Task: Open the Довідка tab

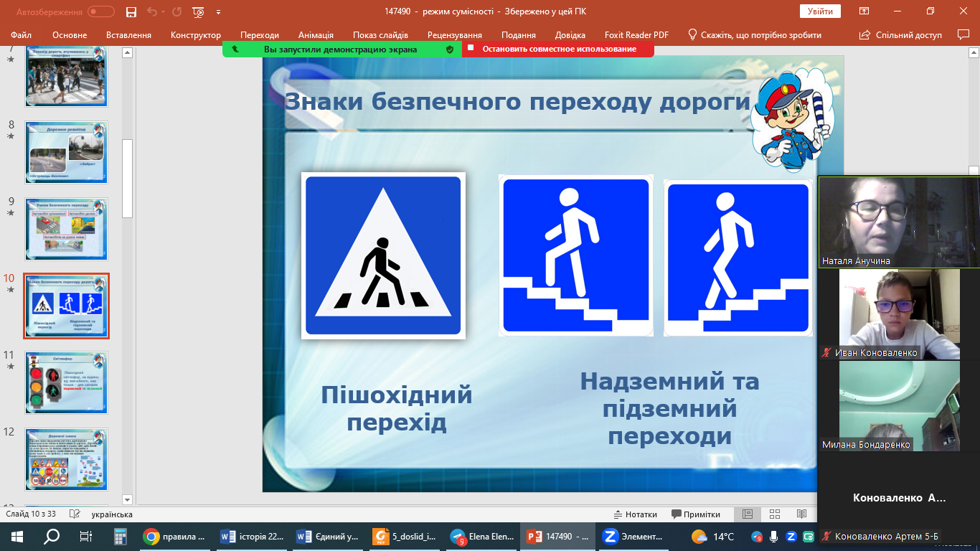Action: pyautogui.click(x=570, y=35)
